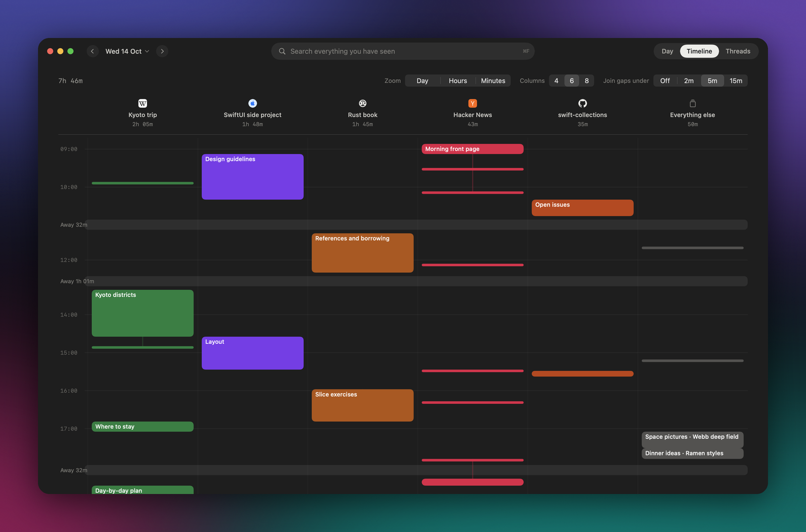Click the thin green Kyoto trip bar near 10:00

143,183
